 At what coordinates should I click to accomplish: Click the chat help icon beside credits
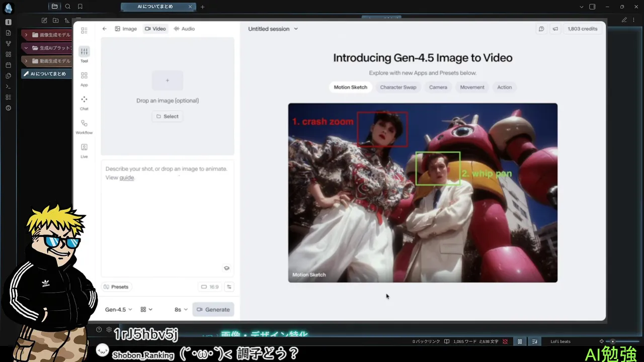click(x=541, y=29)
